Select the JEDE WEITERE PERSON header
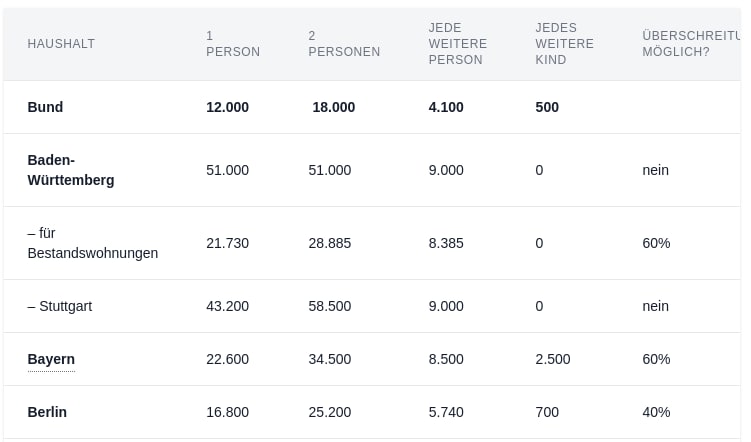 pyautogui.click(x=457, y=44)
